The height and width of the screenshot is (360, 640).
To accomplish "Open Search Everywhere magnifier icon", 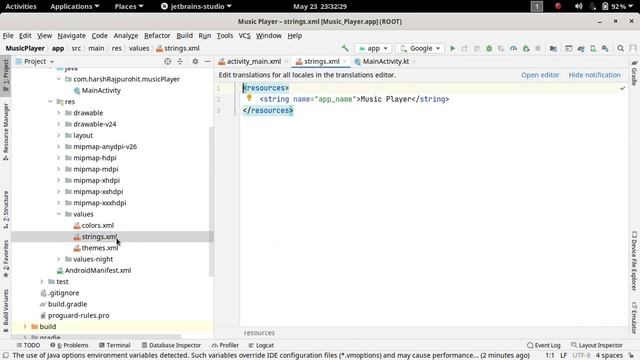I will [x=620, y=48].
